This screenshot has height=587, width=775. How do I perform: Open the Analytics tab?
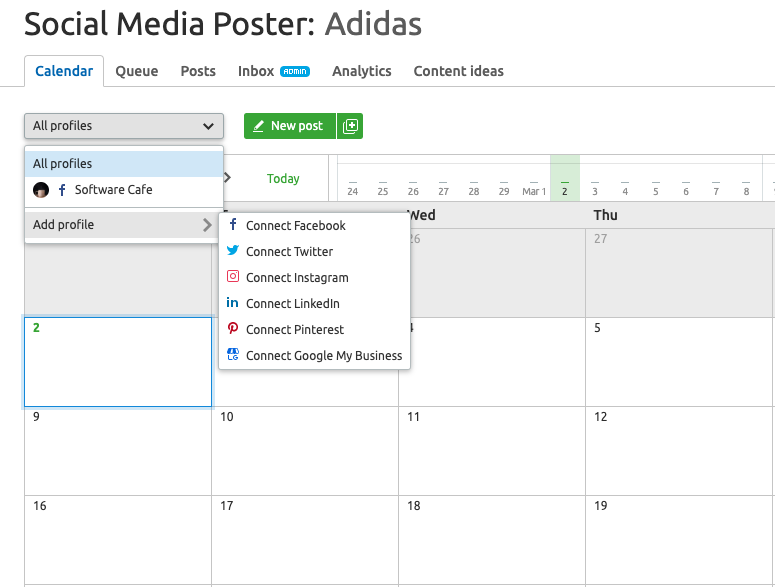[361, 71]
